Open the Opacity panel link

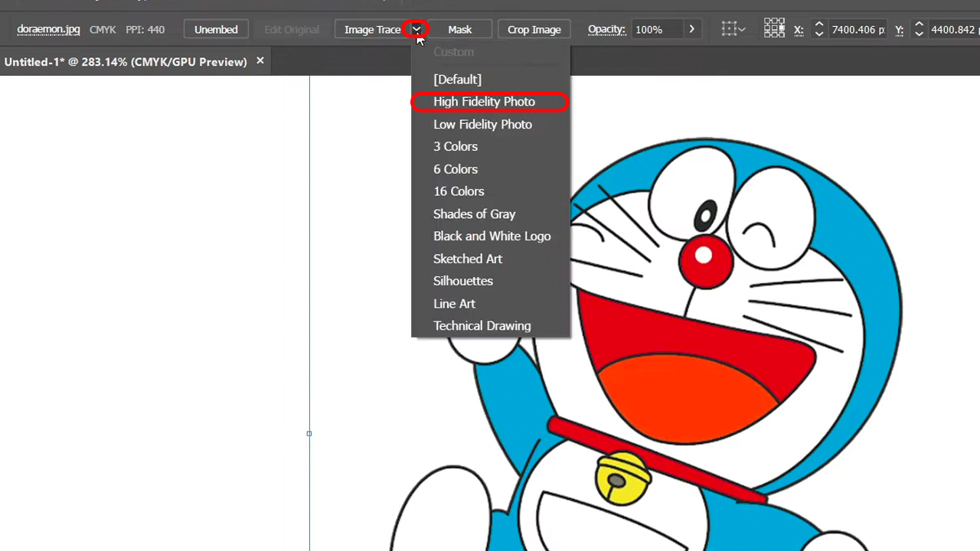606,29
